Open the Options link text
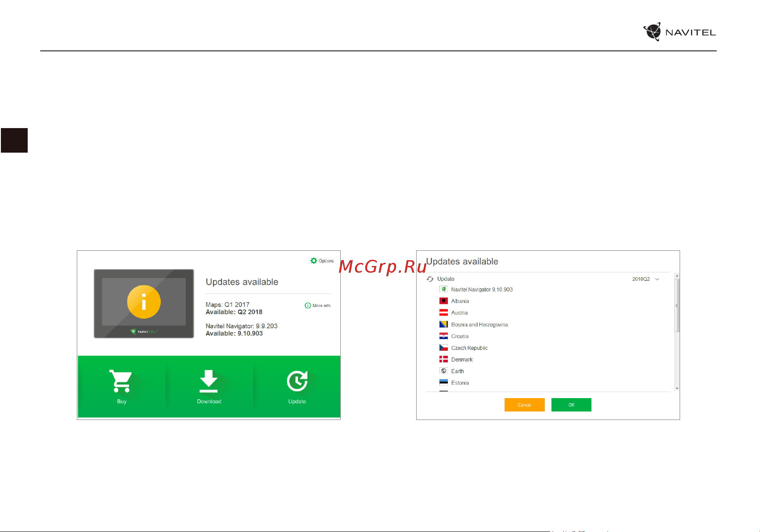Image resolution: width=760 pixels, height=532 pixels. (x=326, y=261)
